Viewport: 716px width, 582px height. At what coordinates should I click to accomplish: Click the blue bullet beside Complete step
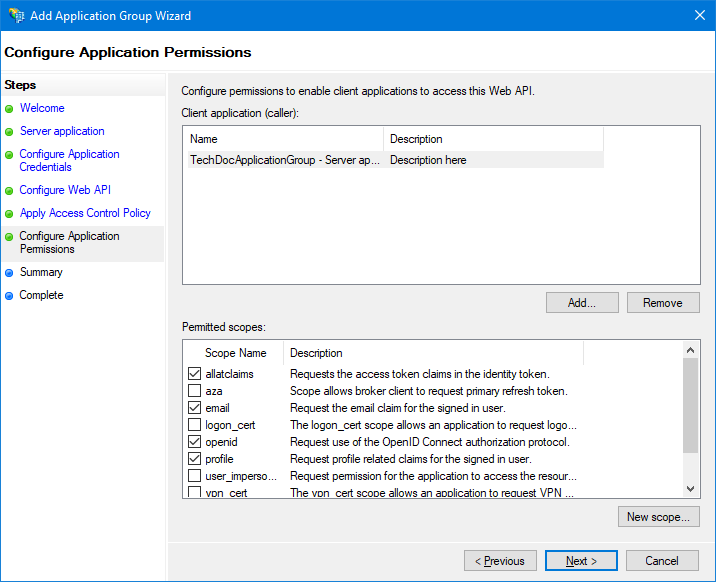click(x=9, y=296)
